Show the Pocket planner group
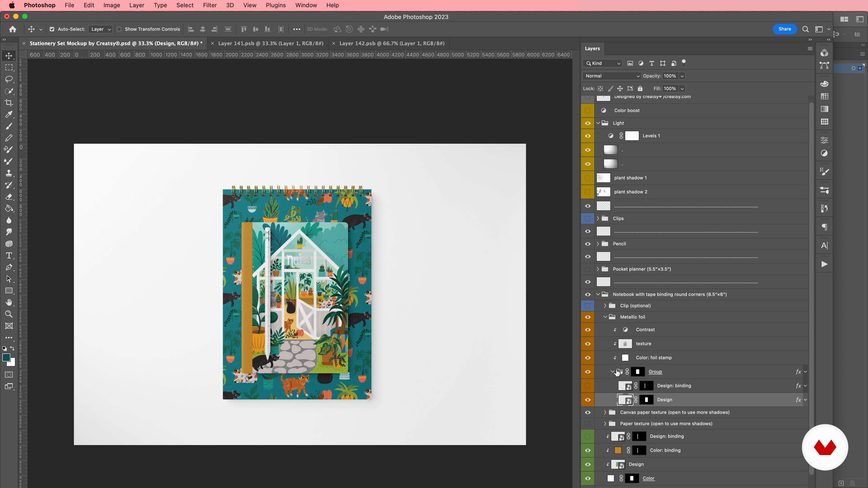The image size is (868, 488). [588, 269]
